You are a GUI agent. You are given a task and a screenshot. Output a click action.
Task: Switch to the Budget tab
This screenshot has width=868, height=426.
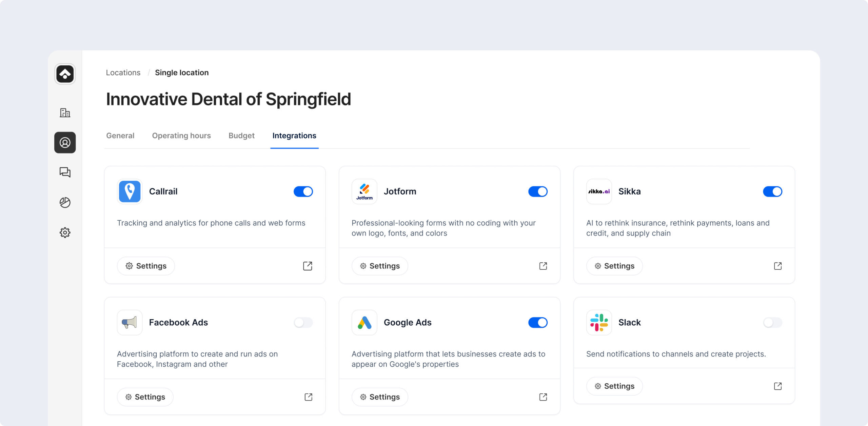(241, 136)
